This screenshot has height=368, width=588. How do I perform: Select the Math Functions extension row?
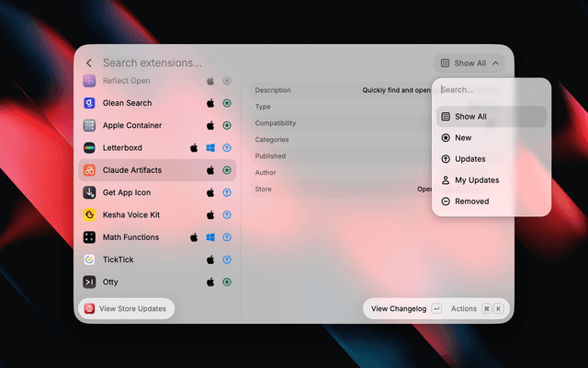pyautogui.click(x=157, y=237)
